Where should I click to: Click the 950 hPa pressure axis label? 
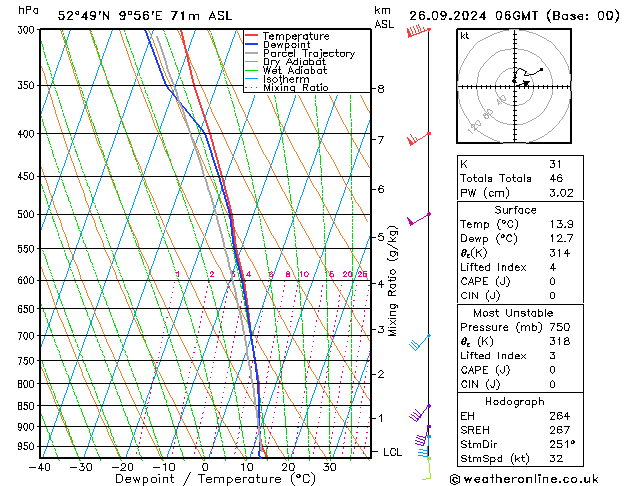point(28,446)
